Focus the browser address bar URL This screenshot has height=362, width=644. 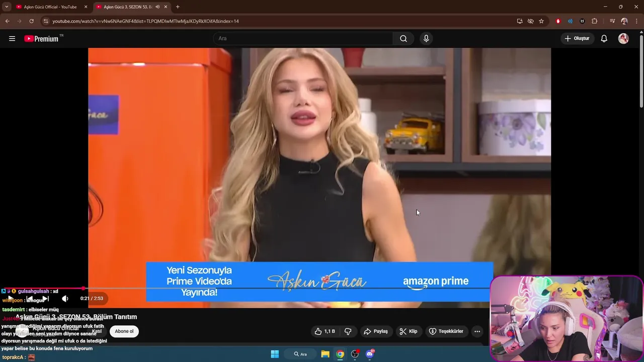[x=146, y=21]
